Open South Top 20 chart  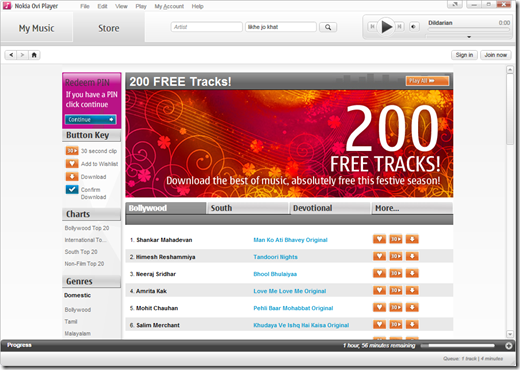point(81,252)
